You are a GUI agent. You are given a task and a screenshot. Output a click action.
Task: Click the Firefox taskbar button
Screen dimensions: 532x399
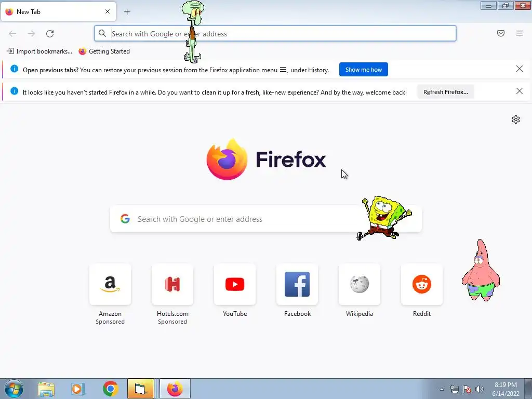175,389
